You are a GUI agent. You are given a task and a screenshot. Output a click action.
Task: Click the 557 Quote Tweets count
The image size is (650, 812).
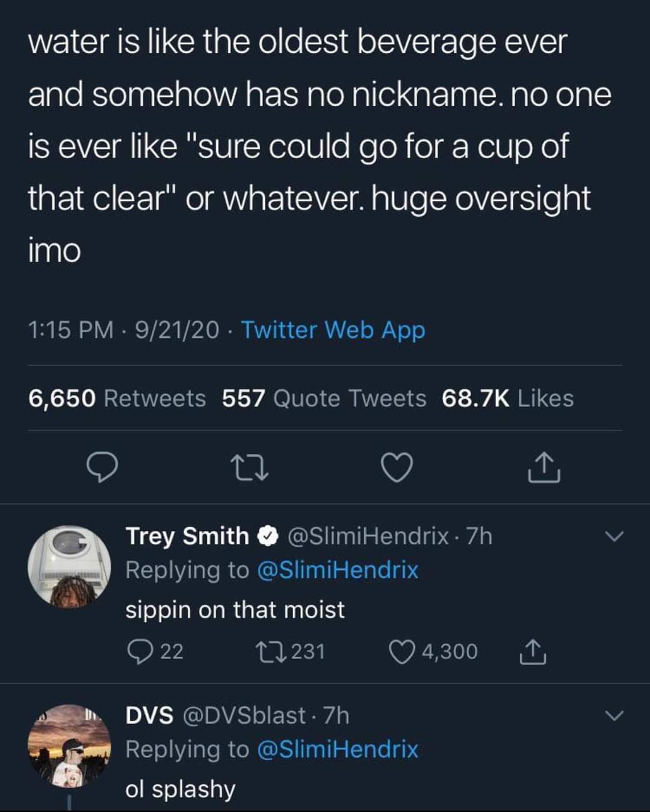point(323,398)
